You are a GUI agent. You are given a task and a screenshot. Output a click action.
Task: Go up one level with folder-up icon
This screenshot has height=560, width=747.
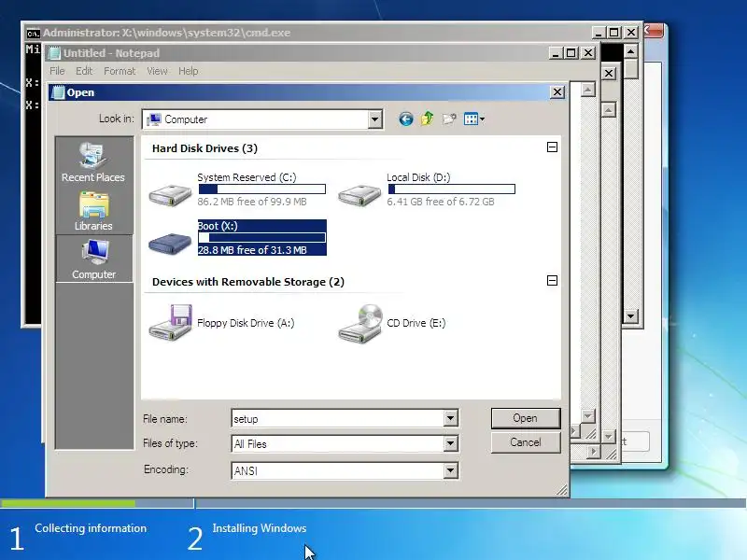(428, 119)
